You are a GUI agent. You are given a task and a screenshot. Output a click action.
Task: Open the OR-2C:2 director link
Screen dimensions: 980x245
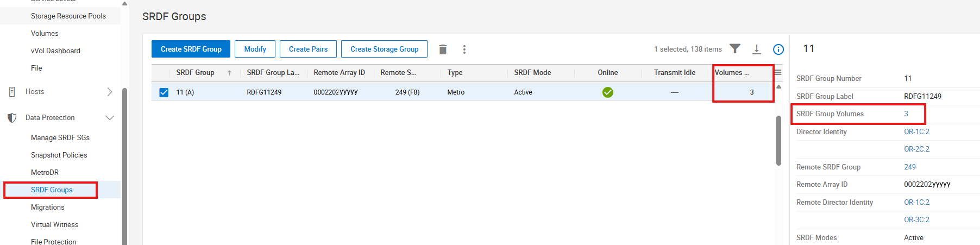pyautogui.click(x=916, y=149)
